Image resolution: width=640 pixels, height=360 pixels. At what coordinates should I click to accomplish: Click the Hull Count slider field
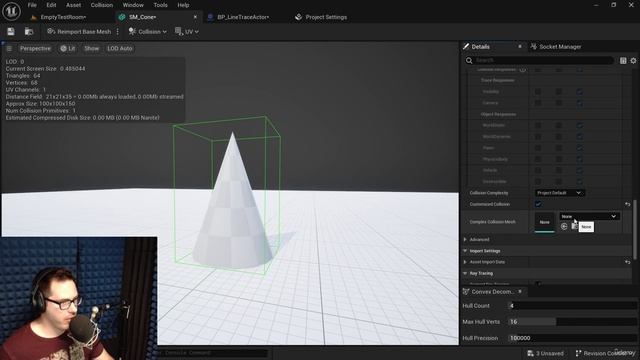pos(572,305)
